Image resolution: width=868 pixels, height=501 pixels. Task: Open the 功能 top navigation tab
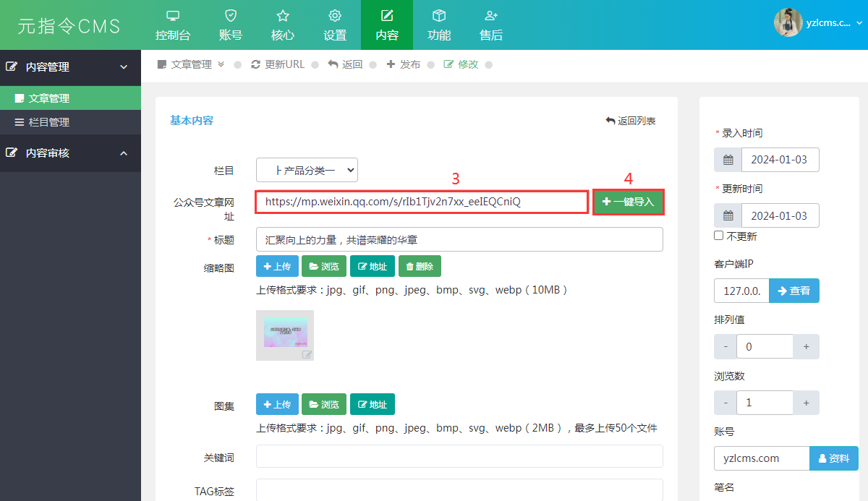point(439,25)
